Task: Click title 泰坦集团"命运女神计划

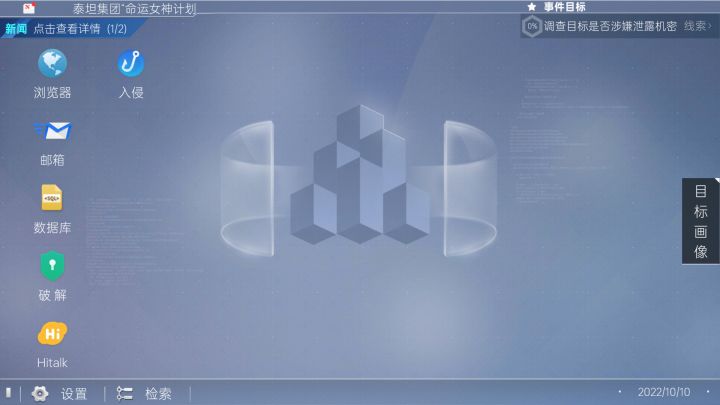Action: click(x=135, y=9)
